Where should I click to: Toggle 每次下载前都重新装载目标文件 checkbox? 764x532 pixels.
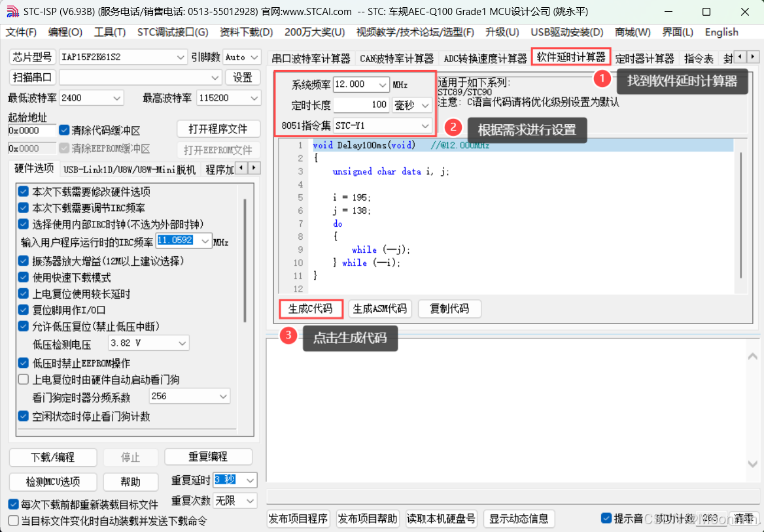(14, 505)
